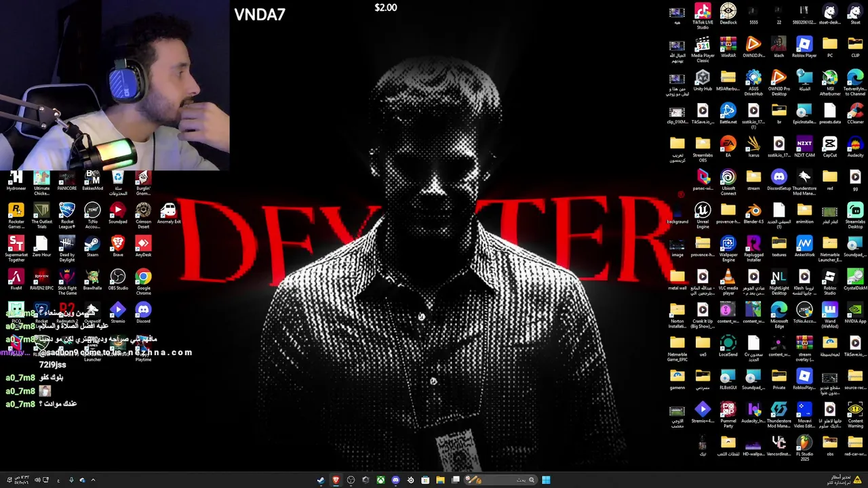Launch the Deadlock game shortcut
The image size is (868, 488).
click(x=728, y=14)
